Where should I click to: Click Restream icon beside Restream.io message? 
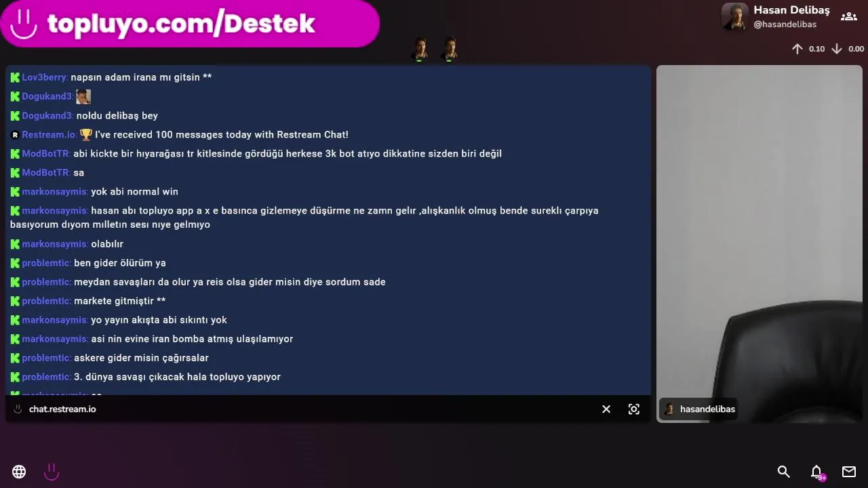pos(15,135)
